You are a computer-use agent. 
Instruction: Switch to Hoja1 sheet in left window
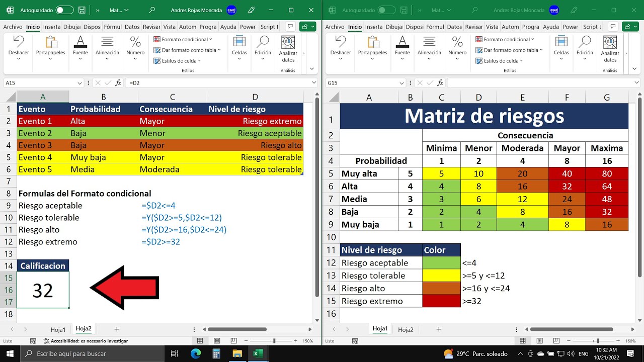[58, 330]
